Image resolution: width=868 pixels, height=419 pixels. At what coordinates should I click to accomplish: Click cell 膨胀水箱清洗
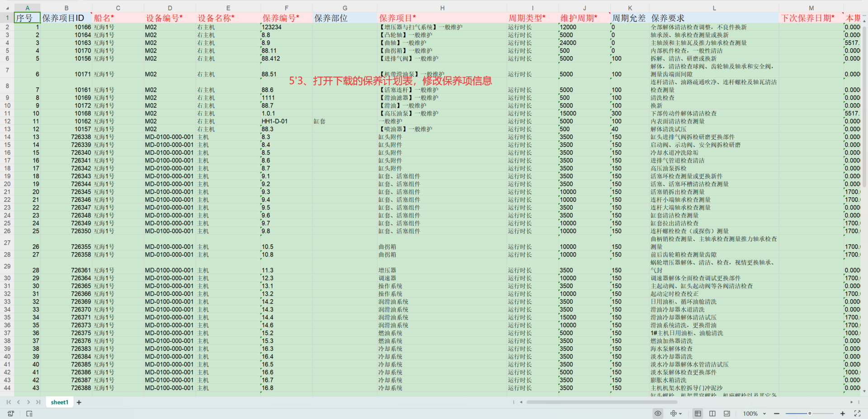pos(714,380)
